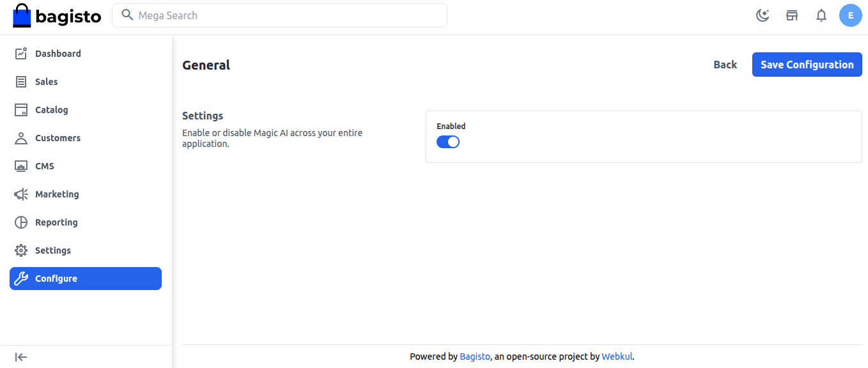The height and width of the screenshot is (368, 868).
Task: Click the Dashboard chart icon
Action: 21,54
